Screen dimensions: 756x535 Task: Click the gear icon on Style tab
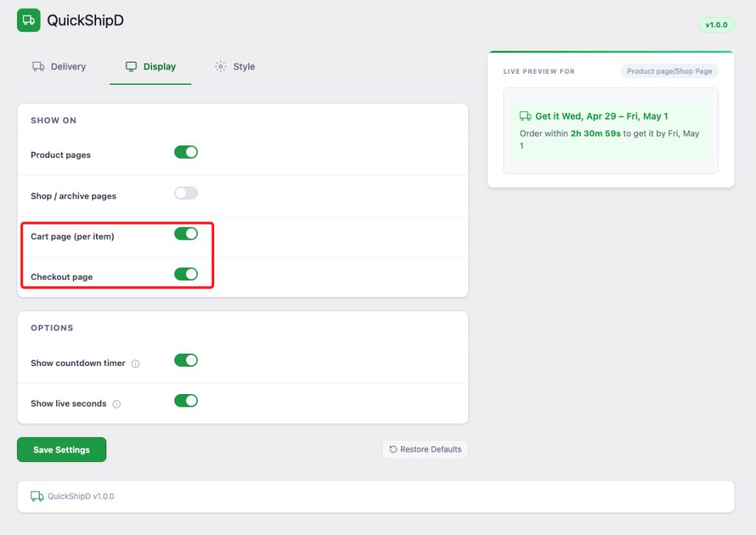point(220,66)
